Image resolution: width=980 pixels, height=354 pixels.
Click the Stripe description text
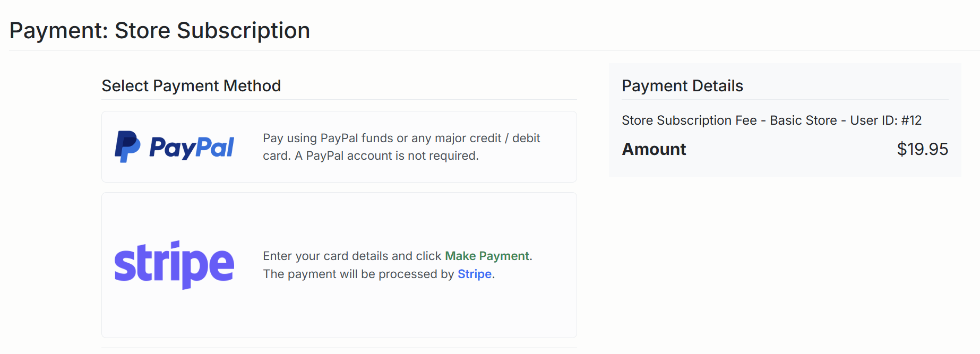(x=397, y=265)
